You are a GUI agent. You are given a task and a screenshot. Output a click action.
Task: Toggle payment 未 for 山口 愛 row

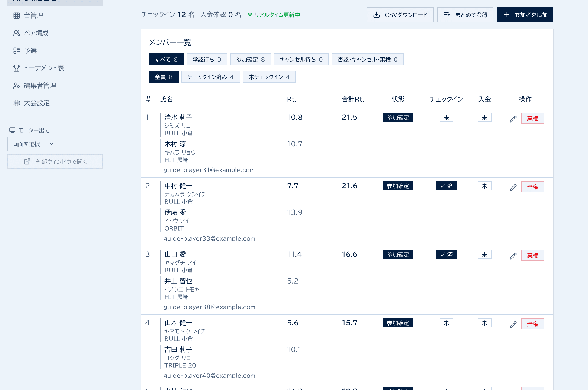point(484,255)
